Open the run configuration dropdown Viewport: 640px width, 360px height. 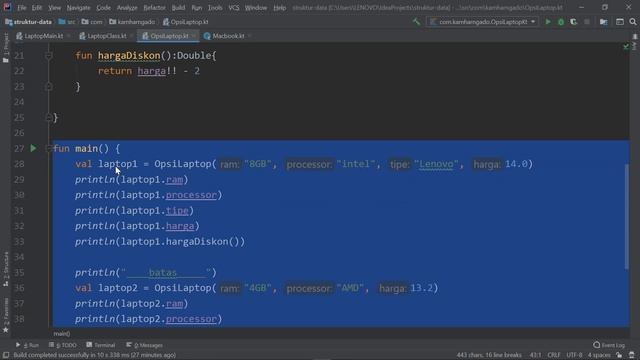482,22
